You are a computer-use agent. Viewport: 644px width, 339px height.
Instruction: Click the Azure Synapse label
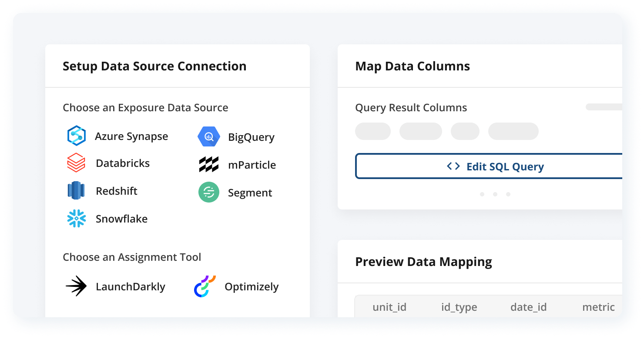click(131, 136)
